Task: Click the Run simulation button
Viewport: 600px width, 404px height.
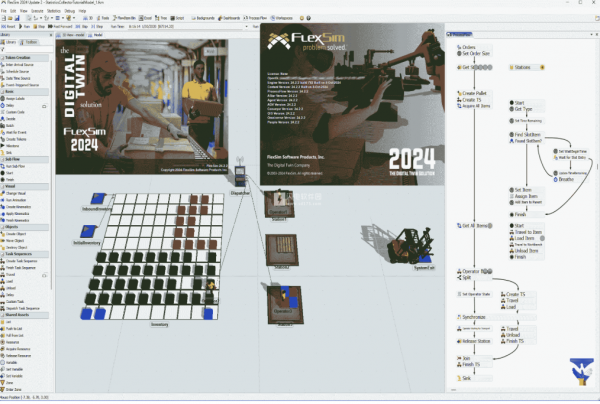Action: (x=24, y=26)
